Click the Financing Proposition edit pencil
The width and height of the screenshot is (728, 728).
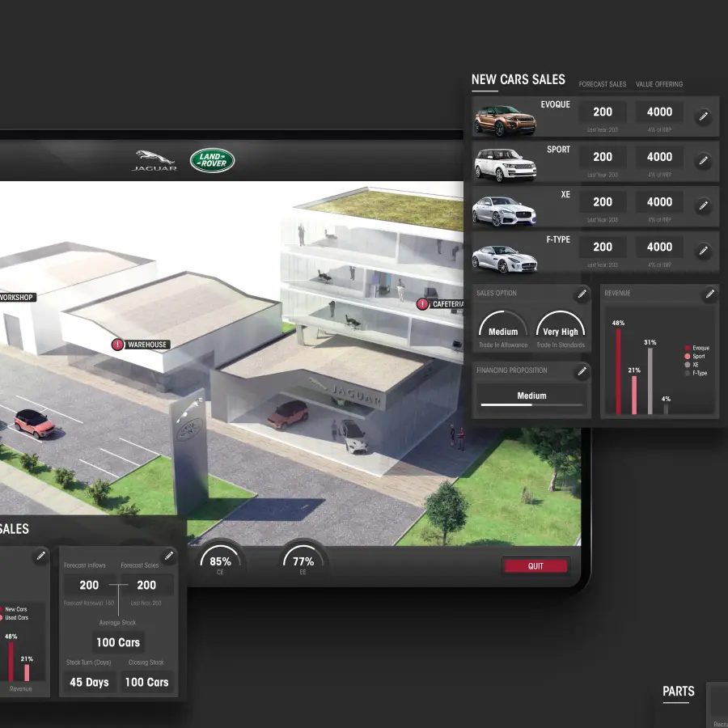pyautogui.click(x=582, y=371)
